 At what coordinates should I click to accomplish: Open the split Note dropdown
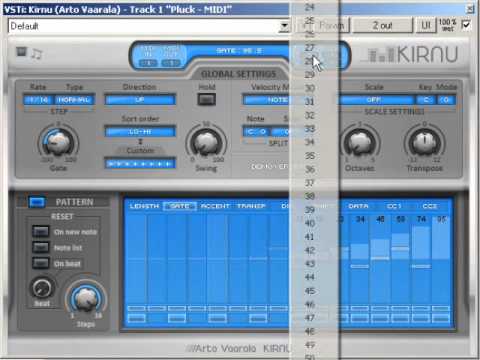[x=256, y=132]
